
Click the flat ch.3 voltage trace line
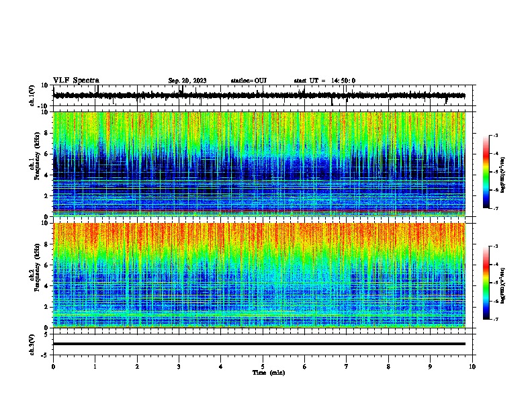(259, 344)
